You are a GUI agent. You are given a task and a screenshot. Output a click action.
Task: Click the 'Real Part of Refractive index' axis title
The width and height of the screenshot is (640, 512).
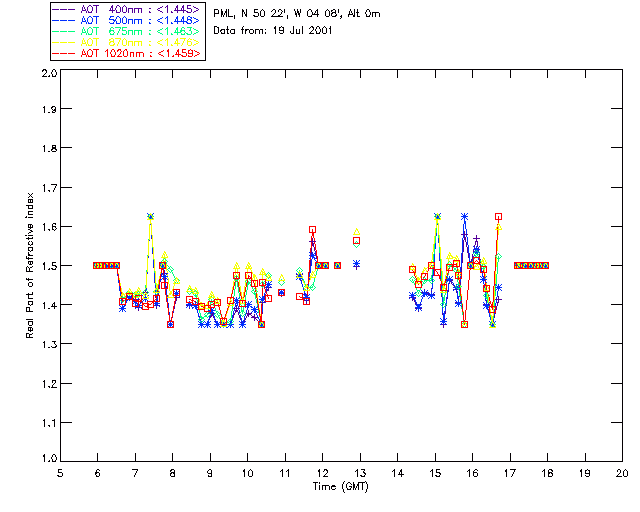(x=29, y=265)
